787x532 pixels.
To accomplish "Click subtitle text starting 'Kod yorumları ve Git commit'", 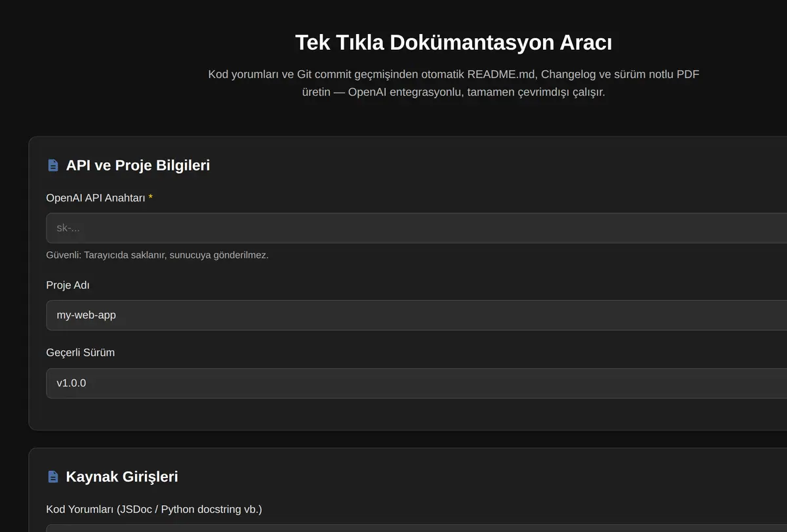I will click(454, 83).
